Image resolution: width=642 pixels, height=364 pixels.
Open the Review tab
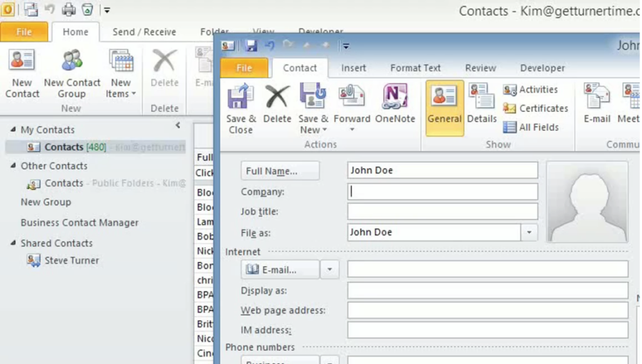(480, 68)
